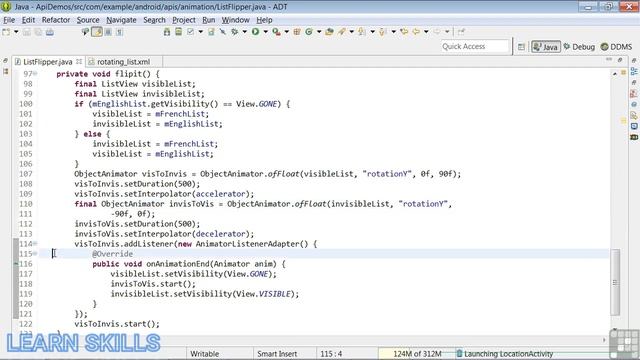Switch to the Java perspective
Screen dimensions: 640x360
(545, 47)
